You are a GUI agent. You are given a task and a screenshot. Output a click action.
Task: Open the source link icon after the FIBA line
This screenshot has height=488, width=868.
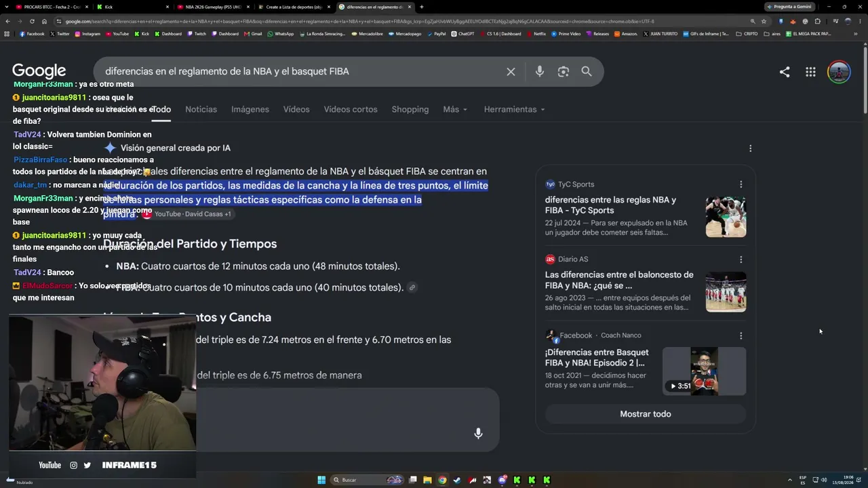(412, 287)
